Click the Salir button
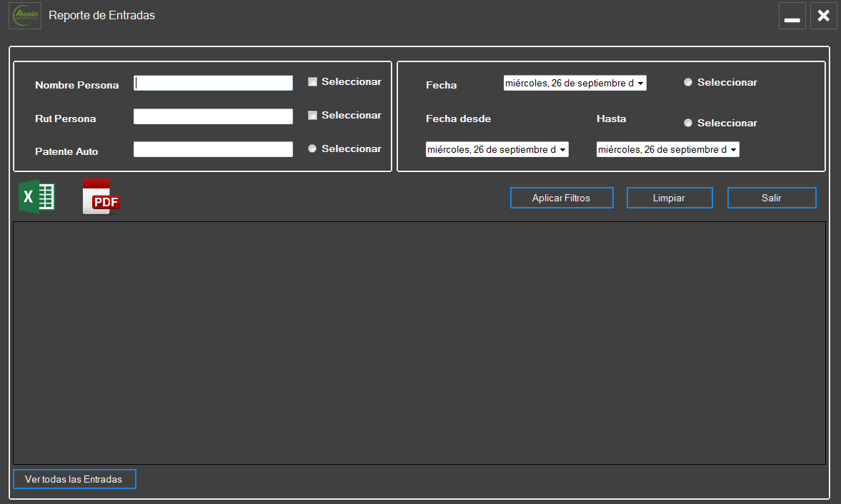This screenshot has width=841, height=504. point(772,198)
